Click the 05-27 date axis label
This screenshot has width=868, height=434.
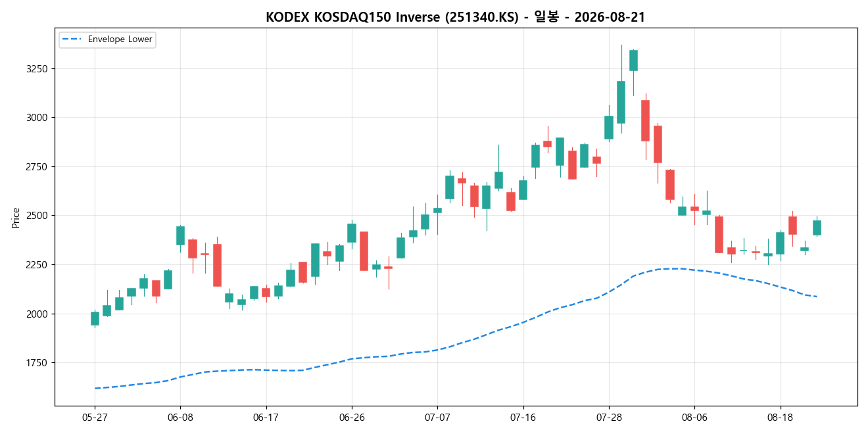[x=95, y=418]
